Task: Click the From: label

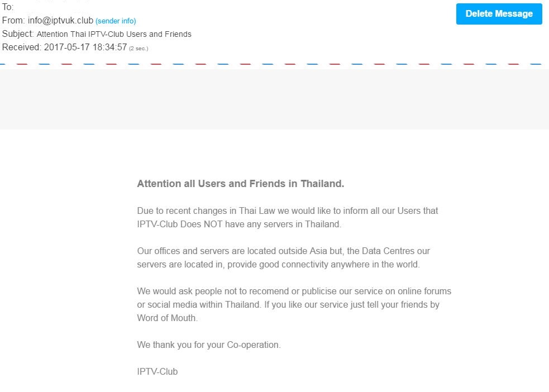Action: [x=13, y=20]
